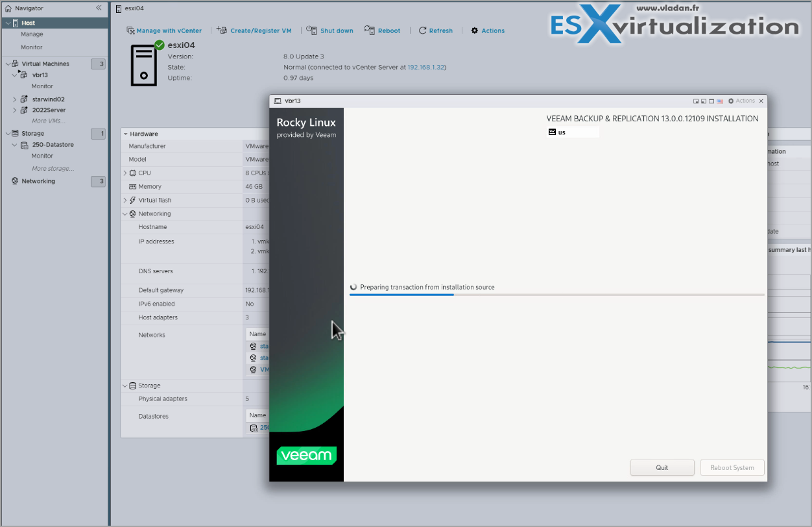
Task: Select the starwind02 virtual machine icon
Action: (24, 99)
